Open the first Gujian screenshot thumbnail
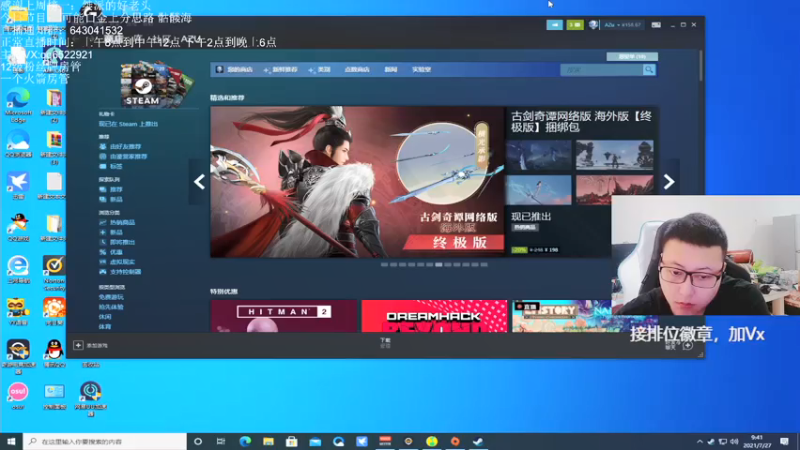Screen dimensions: 800x450 click(x=538, y=155)
